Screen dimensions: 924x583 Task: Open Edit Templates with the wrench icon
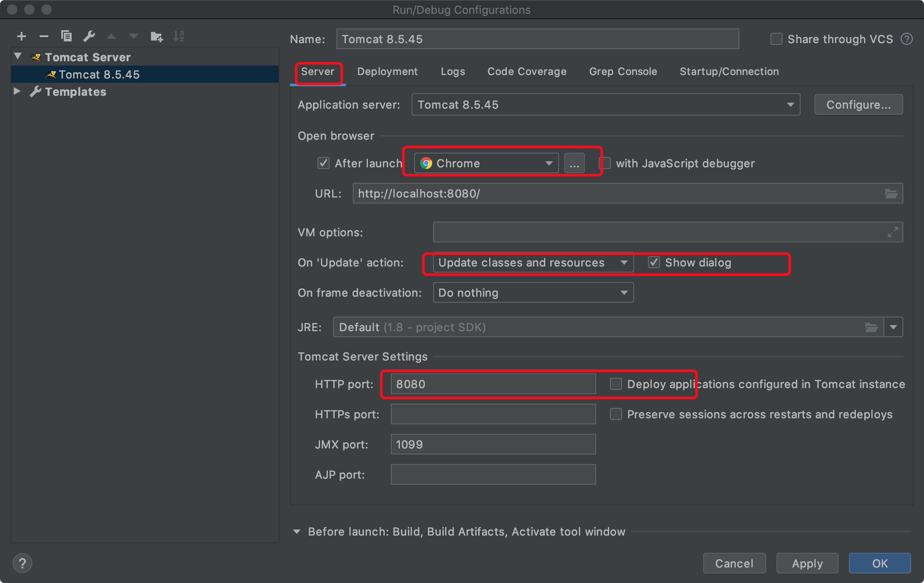89,36
